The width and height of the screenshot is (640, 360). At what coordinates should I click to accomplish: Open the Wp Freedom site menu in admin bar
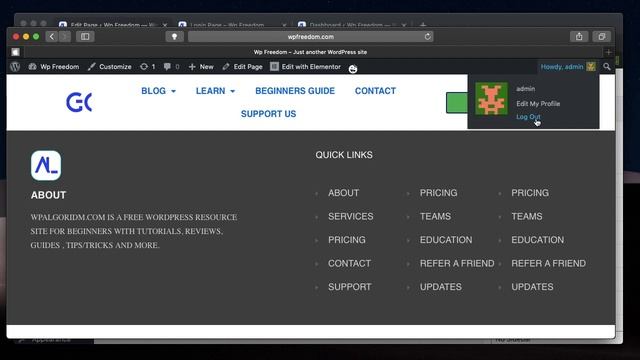(53, 67)
